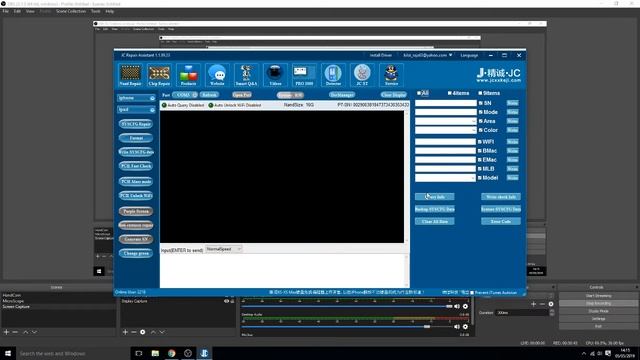
Task: Open the JC ST icon
Action: coord(362,75)
